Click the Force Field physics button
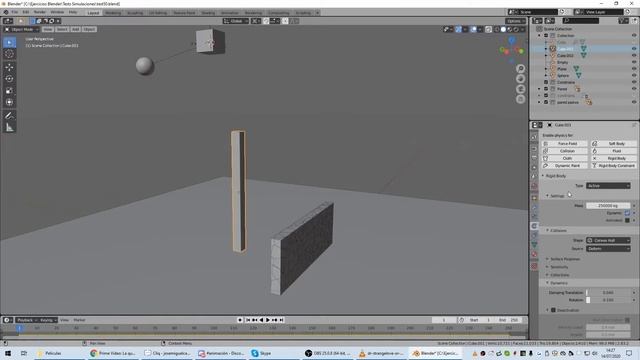Image resolution: width=640 pixels, height=360 pixels. [564, 144]
